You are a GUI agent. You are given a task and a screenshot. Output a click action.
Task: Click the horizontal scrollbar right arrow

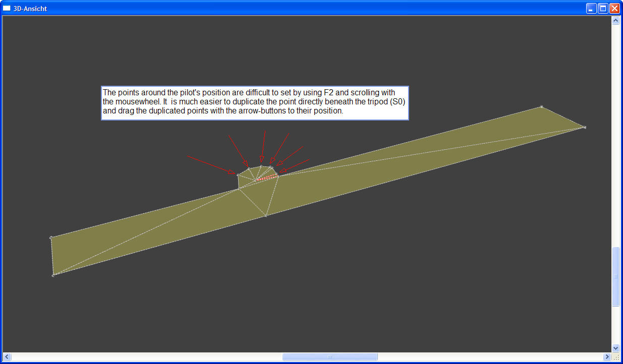coord(607,357)
